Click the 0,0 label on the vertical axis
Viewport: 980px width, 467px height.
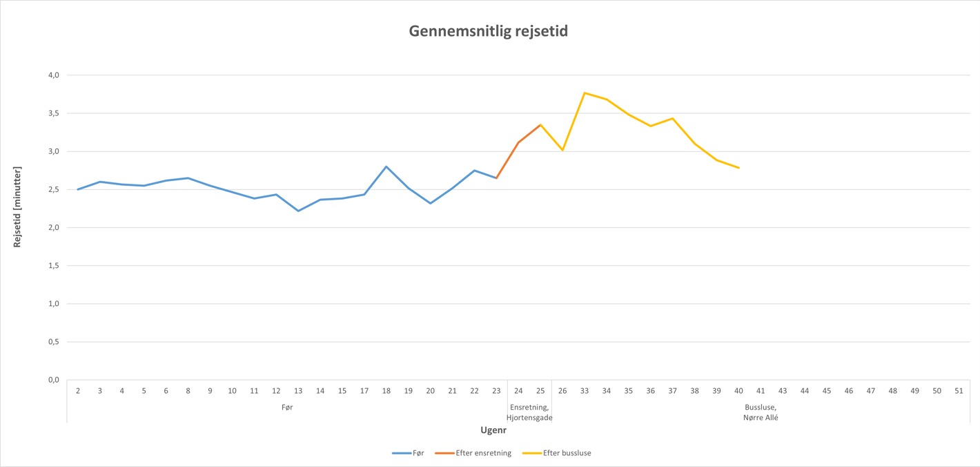click(52, 380)
